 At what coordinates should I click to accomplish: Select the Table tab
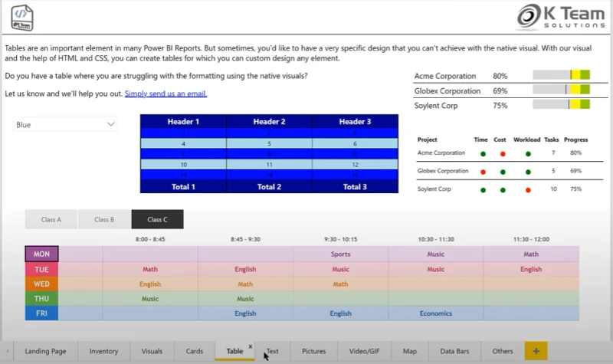click(234, 351)
